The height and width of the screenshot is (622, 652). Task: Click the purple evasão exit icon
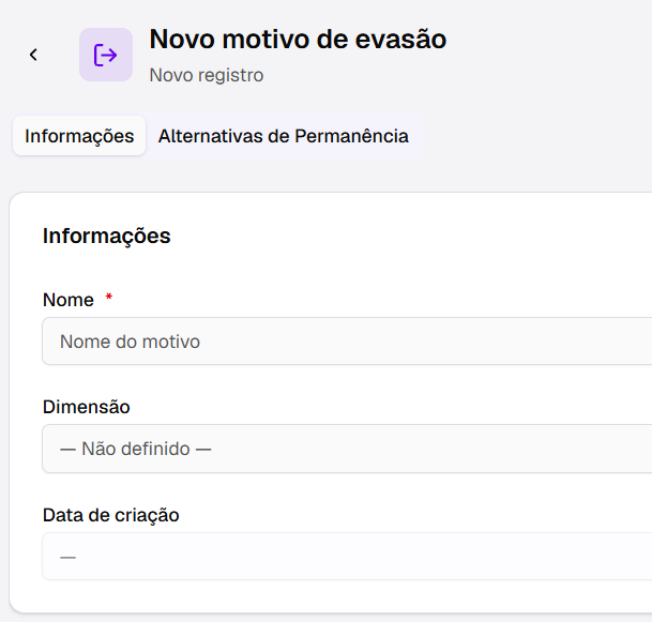point(106,54)
